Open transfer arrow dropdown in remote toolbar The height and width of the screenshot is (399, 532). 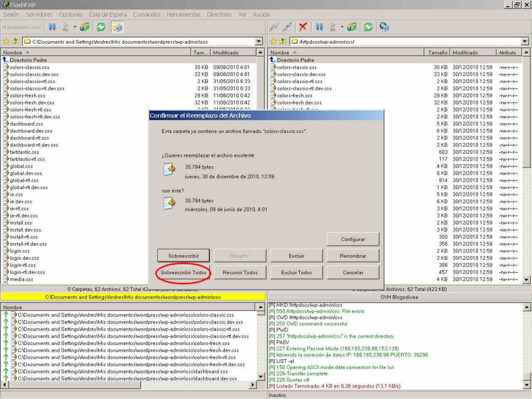coord(342,27)
